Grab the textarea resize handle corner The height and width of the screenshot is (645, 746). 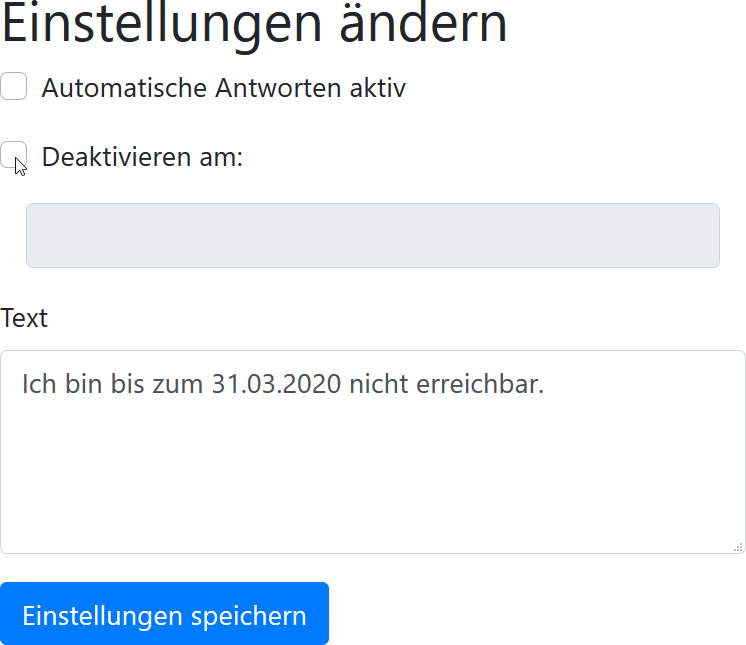point(738,546)
